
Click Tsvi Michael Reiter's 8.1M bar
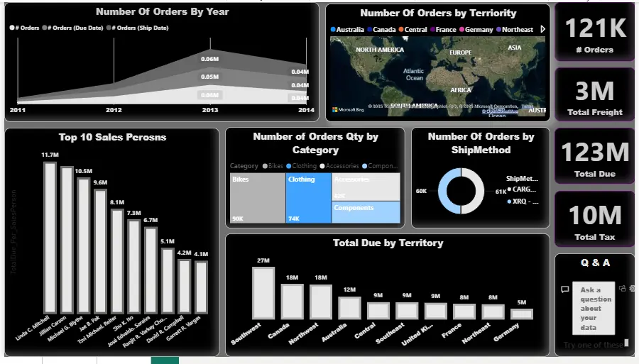[x=117, y=261]
